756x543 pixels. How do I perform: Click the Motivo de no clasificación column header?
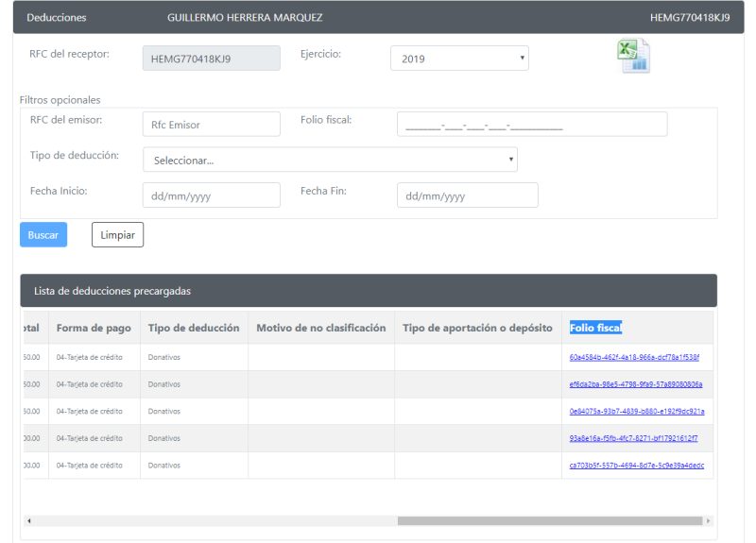click(x=320, y=328)
